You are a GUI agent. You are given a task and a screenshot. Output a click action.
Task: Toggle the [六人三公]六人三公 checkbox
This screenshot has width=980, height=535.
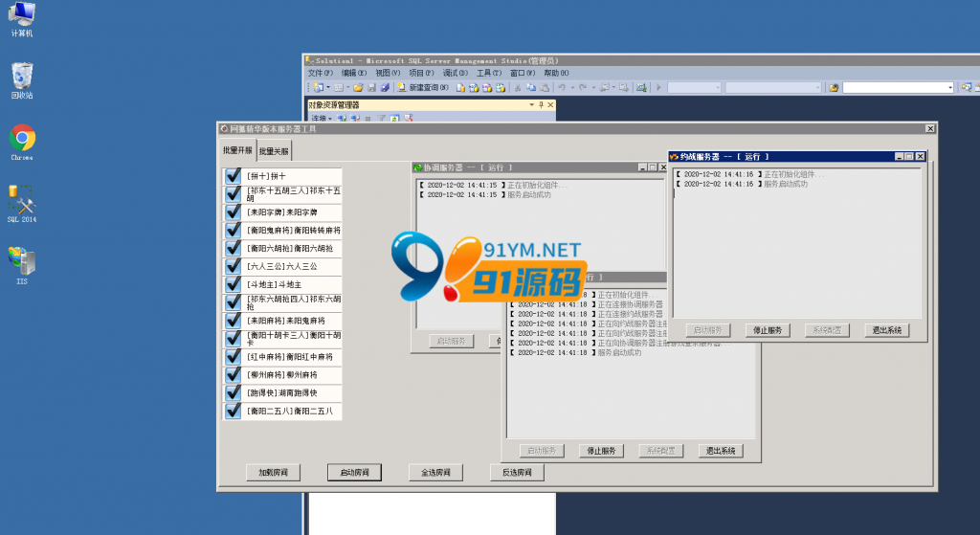234,266
